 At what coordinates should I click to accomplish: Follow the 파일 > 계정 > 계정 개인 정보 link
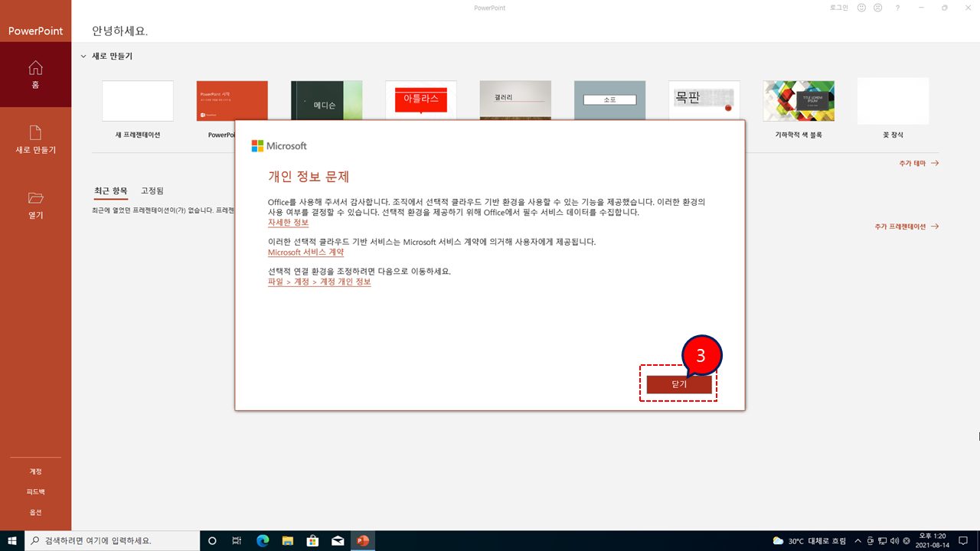click(x=319, y=282)
